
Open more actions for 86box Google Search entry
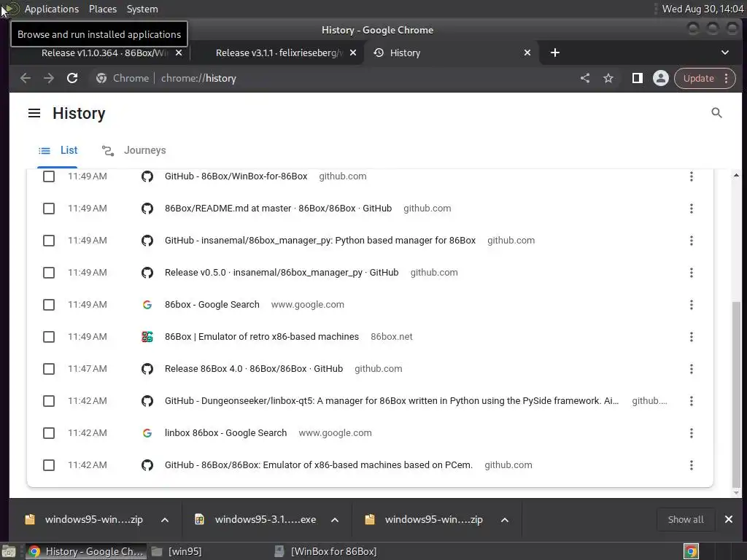pos(692,305)
